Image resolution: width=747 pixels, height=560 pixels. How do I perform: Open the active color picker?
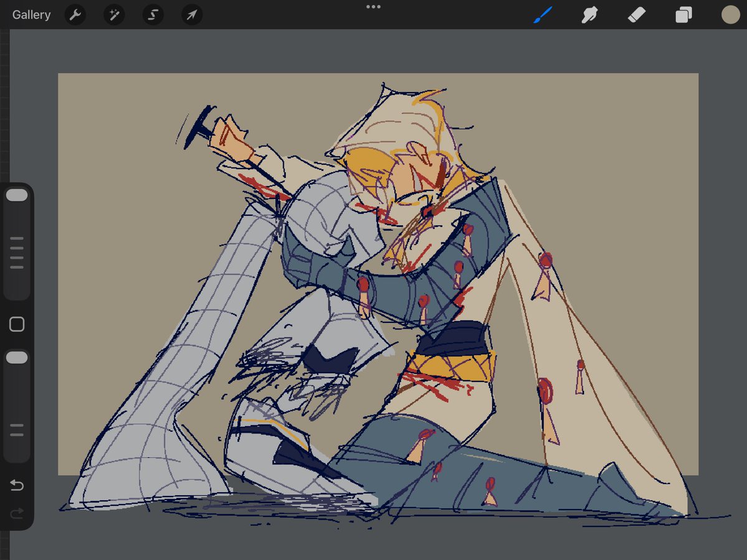point(730,15)
